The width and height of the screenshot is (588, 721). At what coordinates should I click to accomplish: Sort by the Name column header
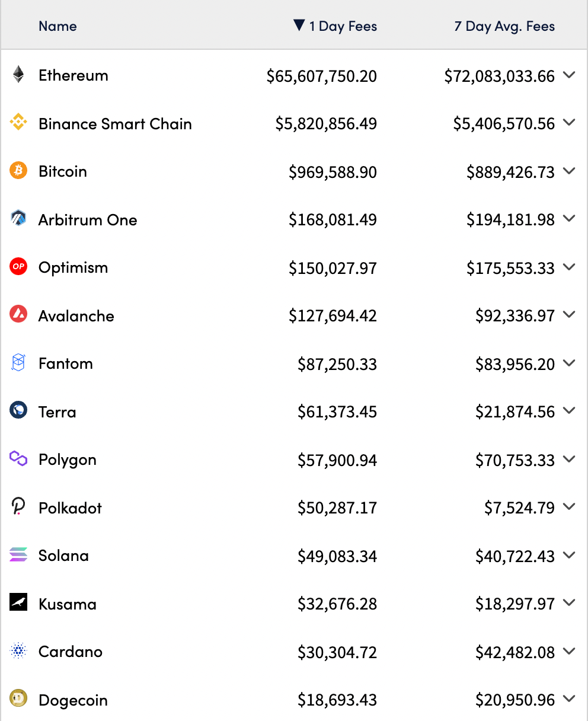[x=57, y=26]
